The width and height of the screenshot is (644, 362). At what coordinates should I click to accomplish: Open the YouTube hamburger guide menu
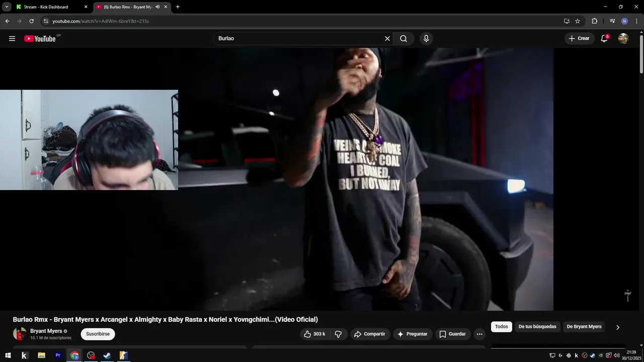12,38
